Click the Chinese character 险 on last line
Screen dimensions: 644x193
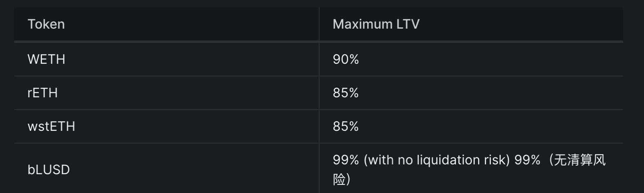(339, 179)
